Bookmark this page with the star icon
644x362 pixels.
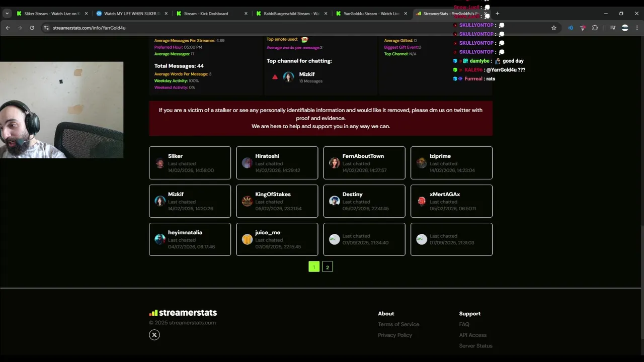pyautogui.click(x=554, y=28)
